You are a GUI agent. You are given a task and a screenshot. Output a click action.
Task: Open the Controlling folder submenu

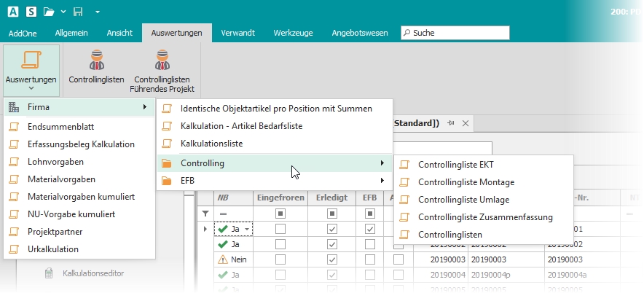[x=275, y=163]
